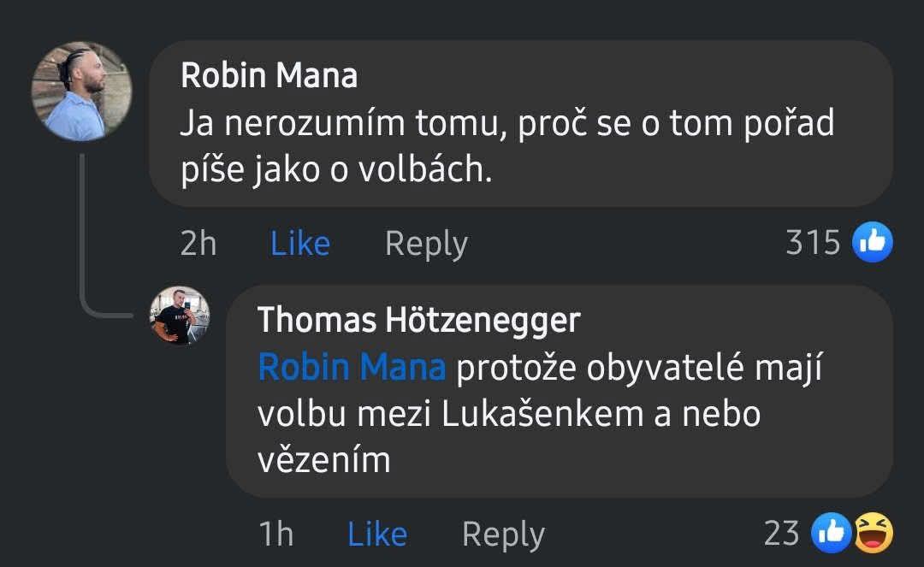Reply to Robin Mana's comment
Viewport: 924px width, 567px height.
click(426, 244)
